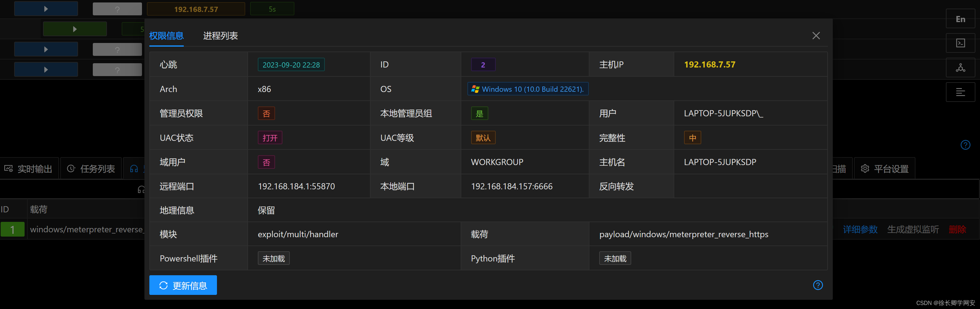
Task: Click the 本地管理员组 是 badge
Action: click(x=479, y=113)
